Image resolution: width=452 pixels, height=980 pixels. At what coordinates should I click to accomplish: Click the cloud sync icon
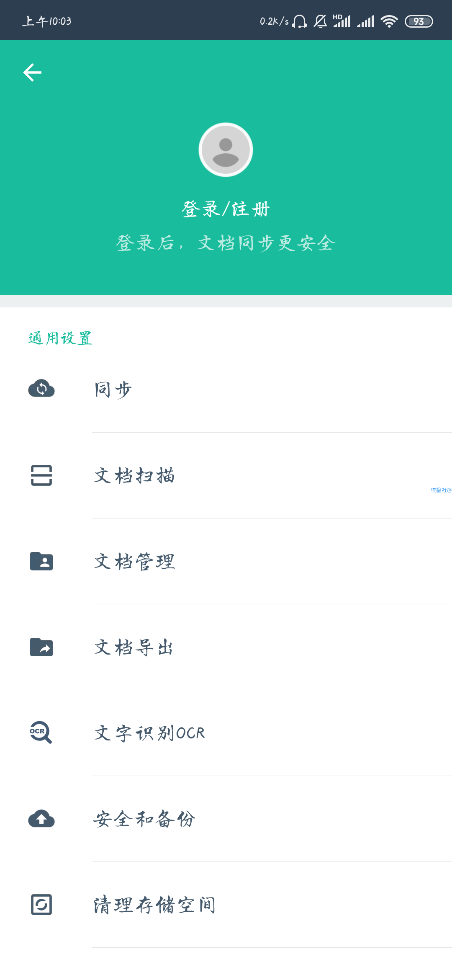(41, 388)
